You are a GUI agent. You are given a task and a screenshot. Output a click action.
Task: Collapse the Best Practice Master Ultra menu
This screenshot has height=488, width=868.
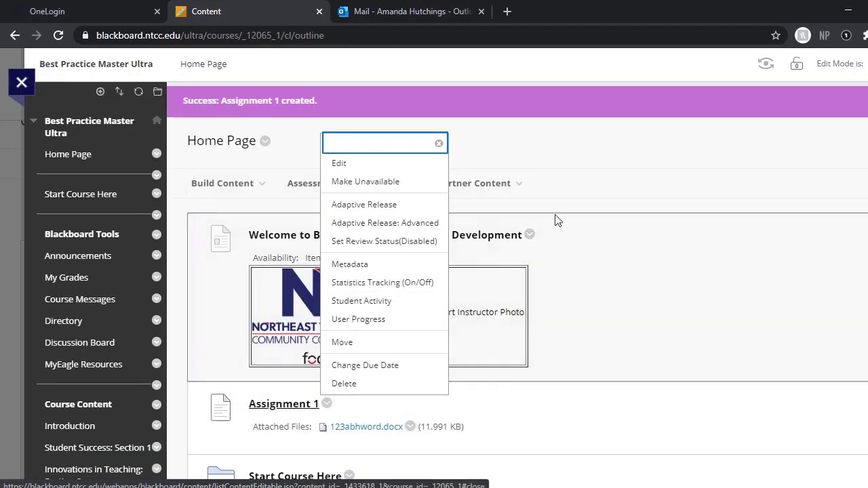click(x=33, y=121)
